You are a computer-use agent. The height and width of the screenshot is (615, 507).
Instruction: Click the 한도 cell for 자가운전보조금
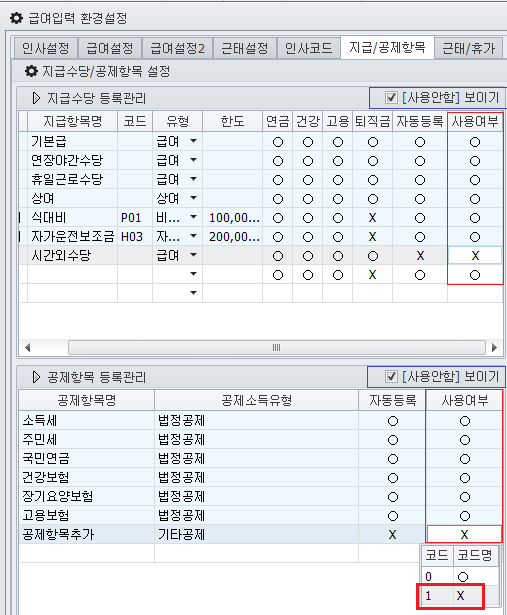click(x=233, y=237)
